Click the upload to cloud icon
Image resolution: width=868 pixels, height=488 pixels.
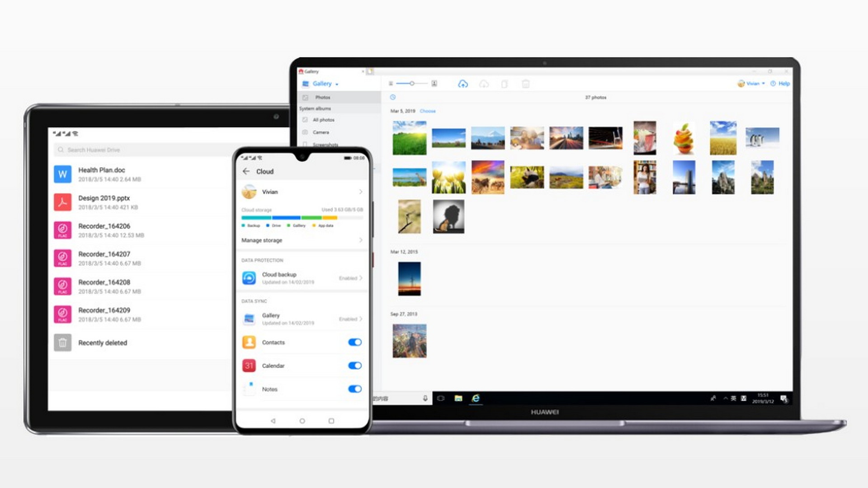(464, 84)
